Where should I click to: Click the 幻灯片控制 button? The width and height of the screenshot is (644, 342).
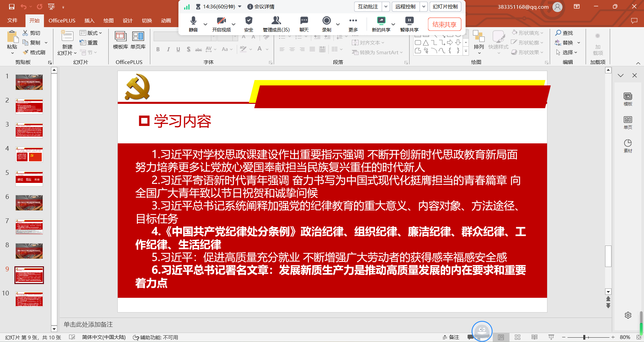[445, 7]
